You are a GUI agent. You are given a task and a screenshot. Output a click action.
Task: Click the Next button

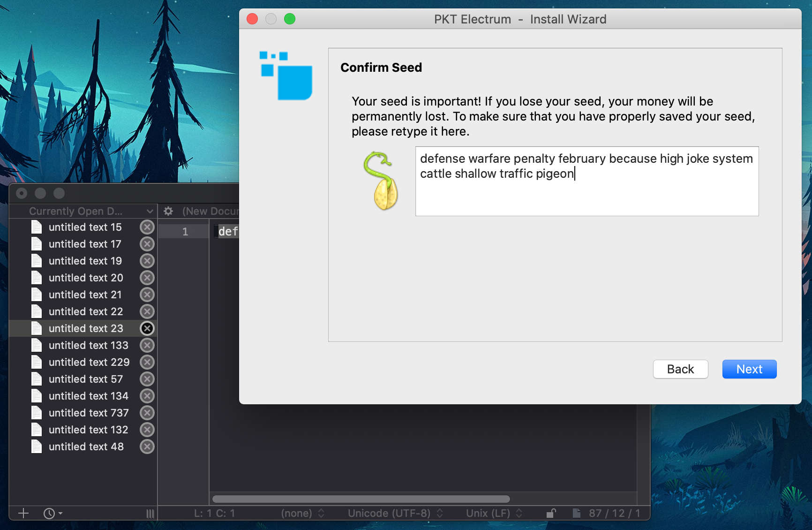[749, 369]
